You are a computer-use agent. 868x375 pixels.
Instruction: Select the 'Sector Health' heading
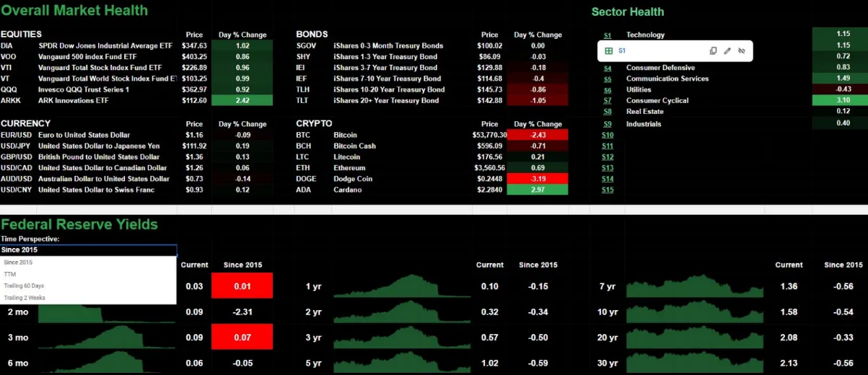628,12
